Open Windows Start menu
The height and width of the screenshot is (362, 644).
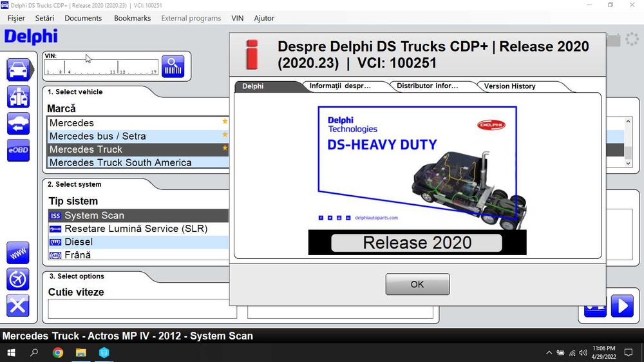(12, 352)
